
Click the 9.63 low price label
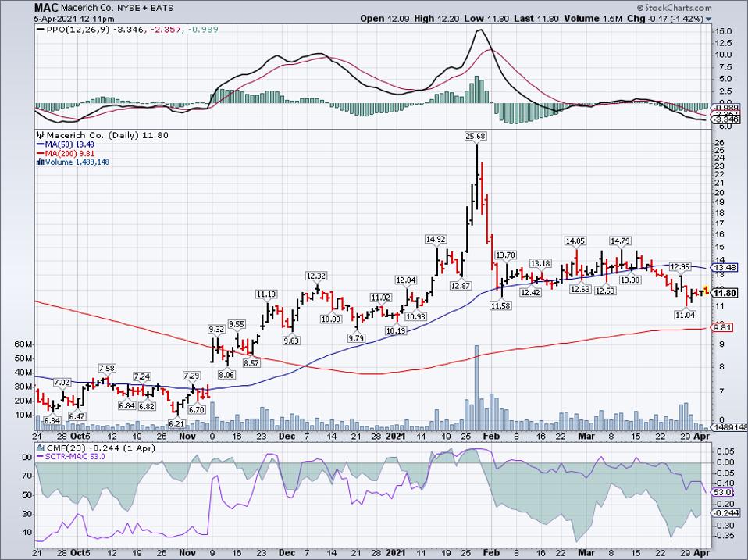pos(291,341)
